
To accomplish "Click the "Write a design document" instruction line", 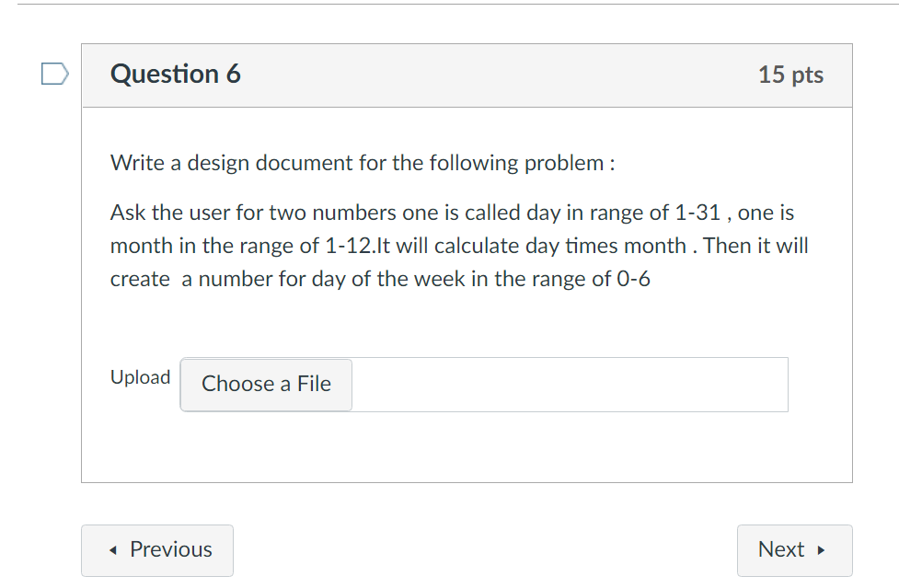I will tap(363, 164).
